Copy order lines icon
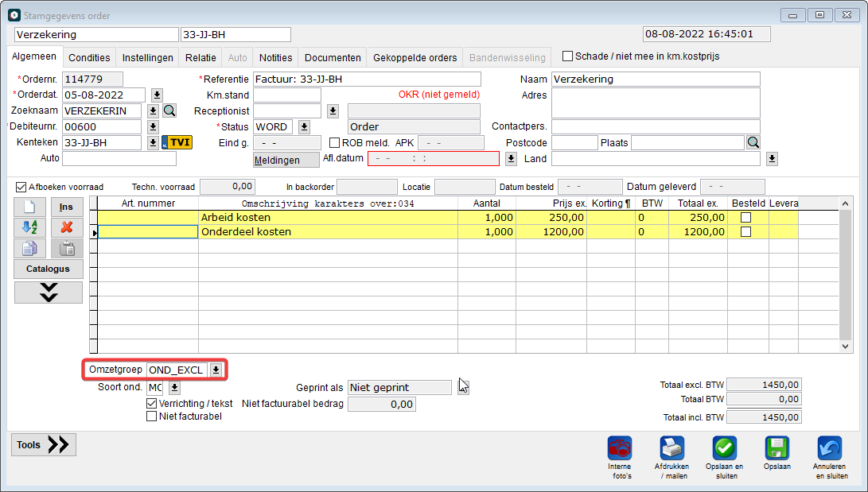This screenshot has height=492, width=868. coord(29,248)
